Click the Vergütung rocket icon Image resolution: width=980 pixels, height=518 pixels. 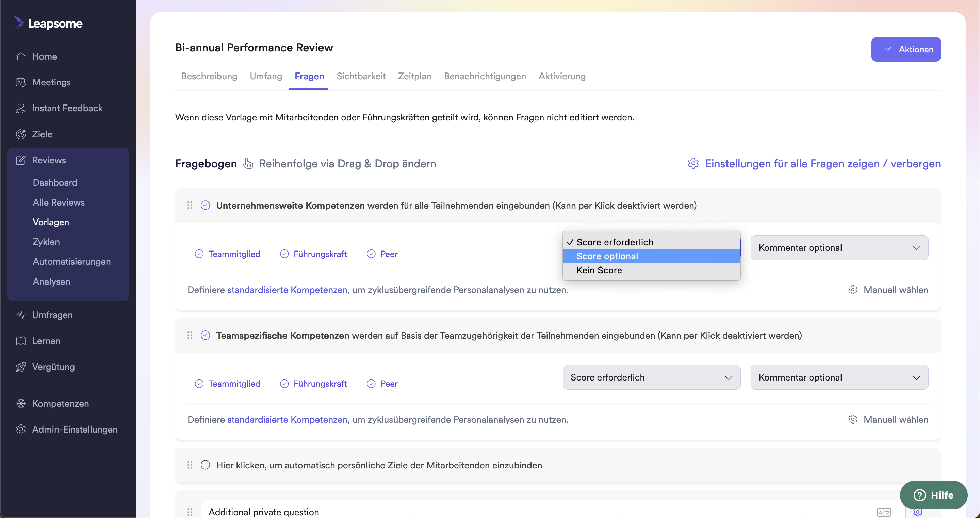click(x=21, y=367)
